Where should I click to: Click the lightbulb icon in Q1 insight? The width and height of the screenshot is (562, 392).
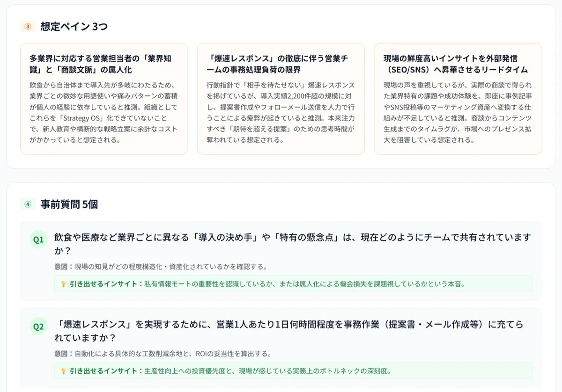pos(64,284)
